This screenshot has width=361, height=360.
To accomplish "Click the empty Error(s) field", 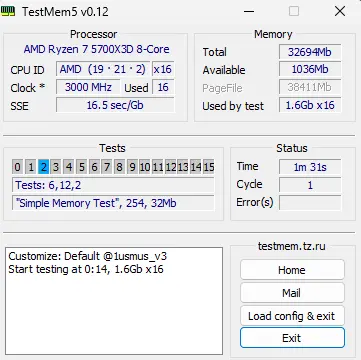I will [x=310, y=203].
